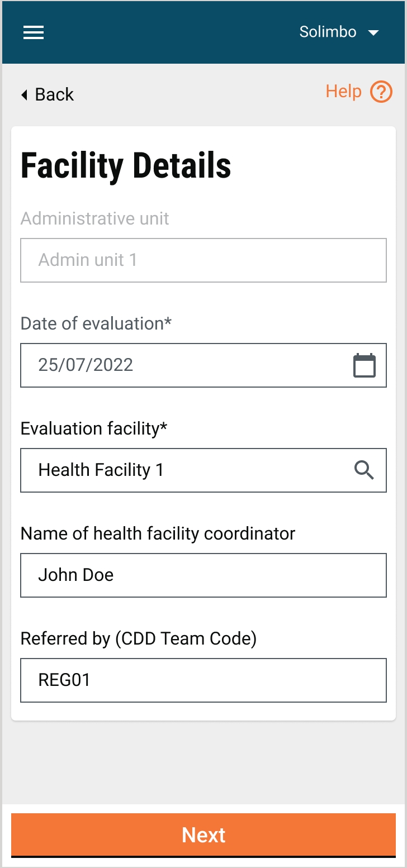This screenshot has width=407, height=868.
Task: Click the orange question mark help icon
Action: point(381,92)
